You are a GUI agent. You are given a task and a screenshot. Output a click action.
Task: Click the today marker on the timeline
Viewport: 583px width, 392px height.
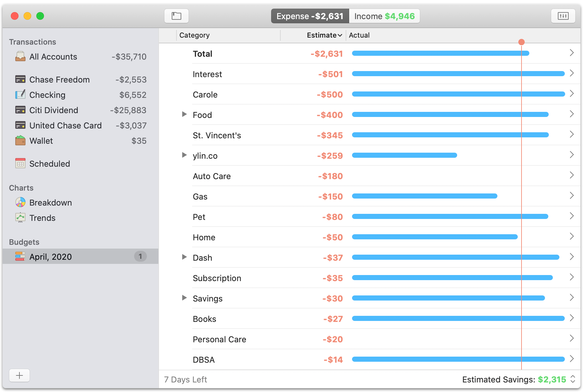(522, 42)
